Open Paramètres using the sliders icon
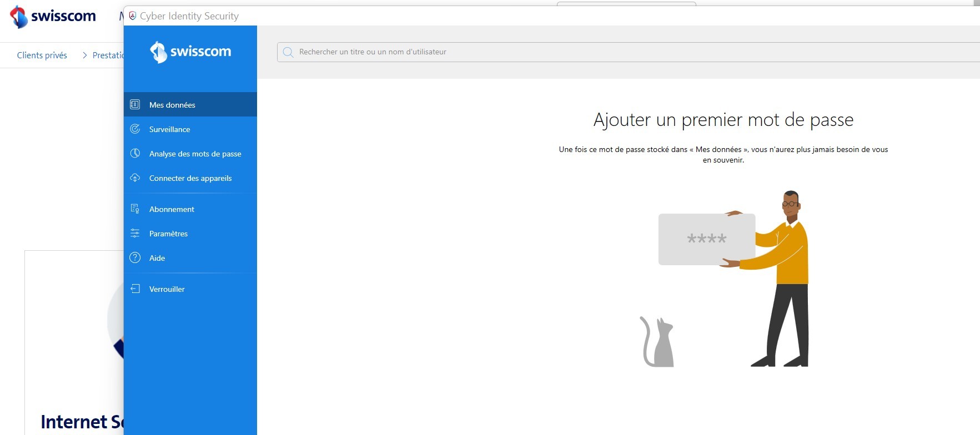This screenshot has height=435, width=980. 135,233
